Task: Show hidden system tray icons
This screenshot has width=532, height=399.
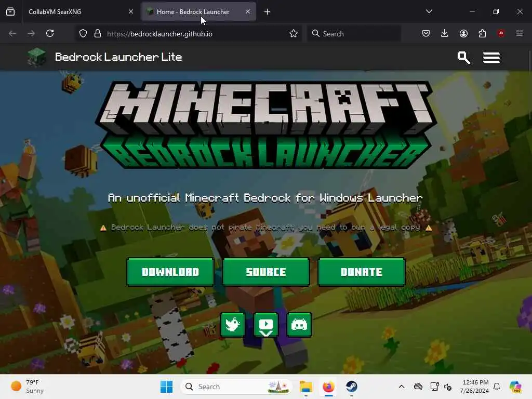Action: point(402,387)
